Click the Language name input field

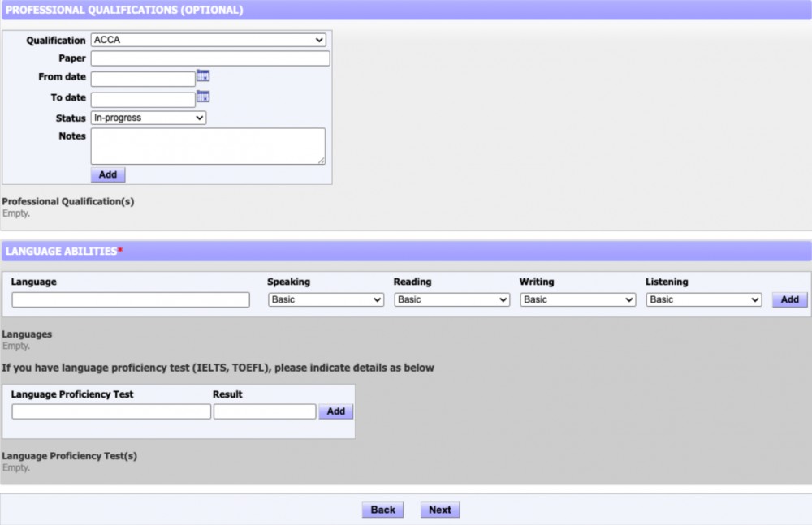(131, 299)
